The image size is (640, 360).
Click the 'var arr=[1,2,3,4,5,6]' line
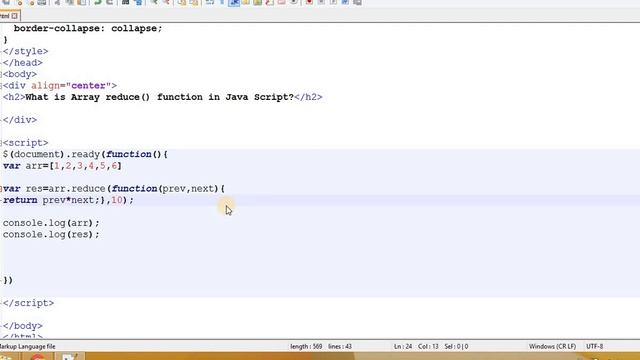tap(62, 166)
